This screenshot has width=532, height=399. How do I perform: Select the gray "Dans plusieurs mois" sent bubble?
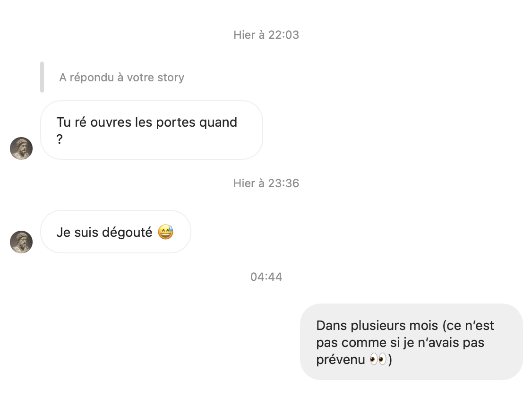coord(411,342)
